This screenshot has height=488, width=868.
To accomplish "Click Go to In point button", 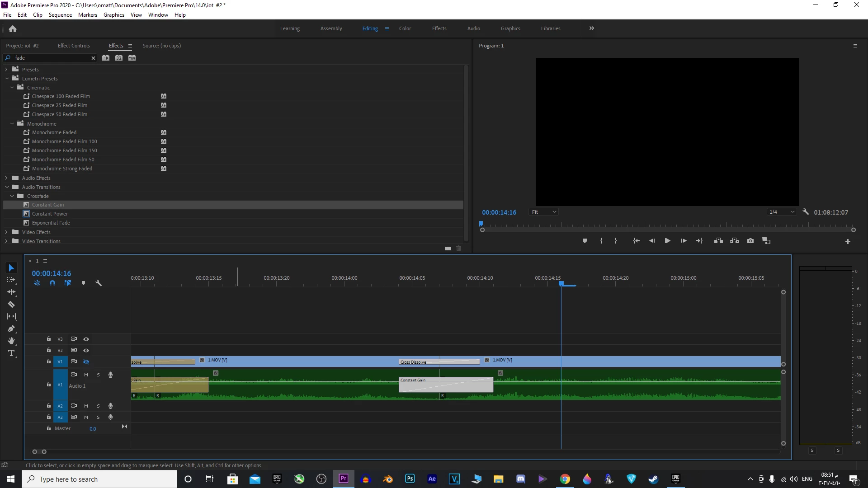I will [x=636, y=241].
